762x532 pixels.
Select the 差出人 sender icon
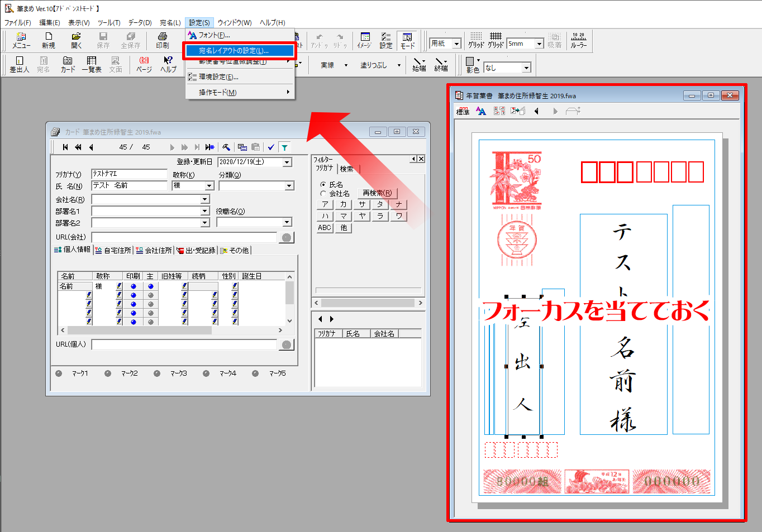point(19,65)
